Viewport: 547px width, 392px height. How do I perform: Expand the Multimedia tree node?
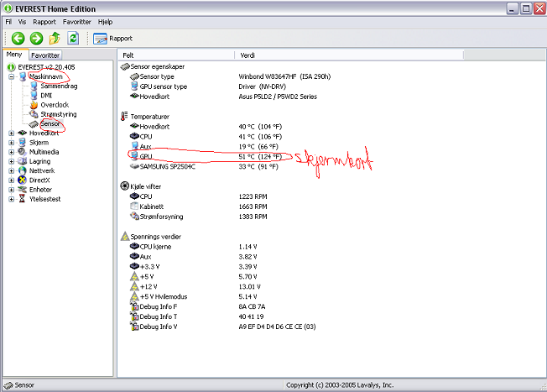11,152
